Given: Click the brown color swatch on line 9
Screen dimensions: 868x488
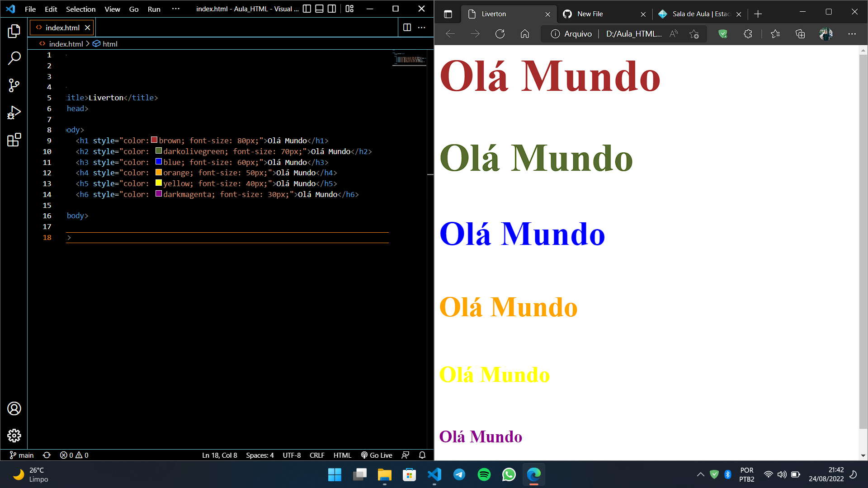Looking at the screenshot, I should [x=154, y=140].
